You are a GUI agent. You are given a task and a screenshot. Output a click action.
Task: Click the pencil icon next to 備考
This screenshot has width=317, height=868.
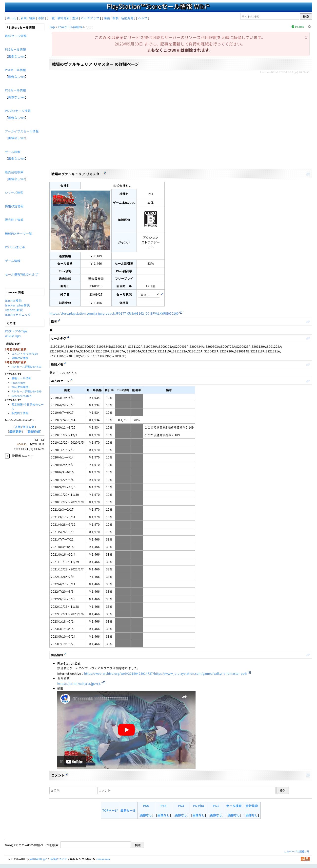coord(59,321)
